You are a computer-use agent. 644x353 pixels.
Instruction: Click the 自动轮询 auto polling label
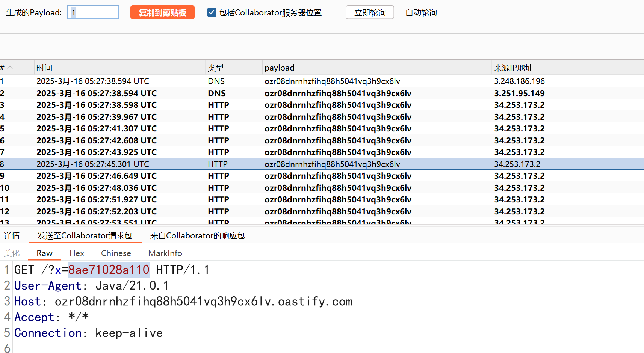point(421,13)
